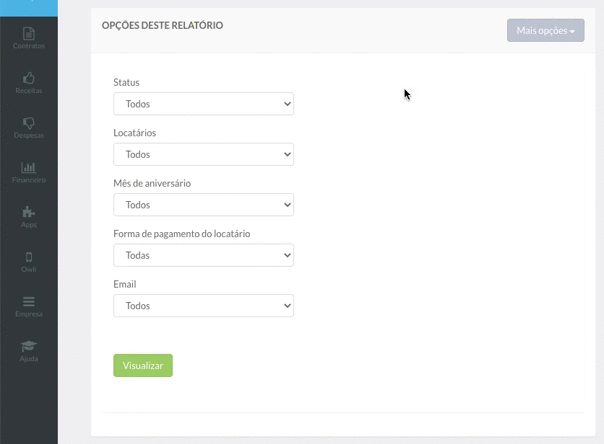Screen dimensions: 604x444
Task: Click the Locatários field label
Action: (x=134, y=133)
